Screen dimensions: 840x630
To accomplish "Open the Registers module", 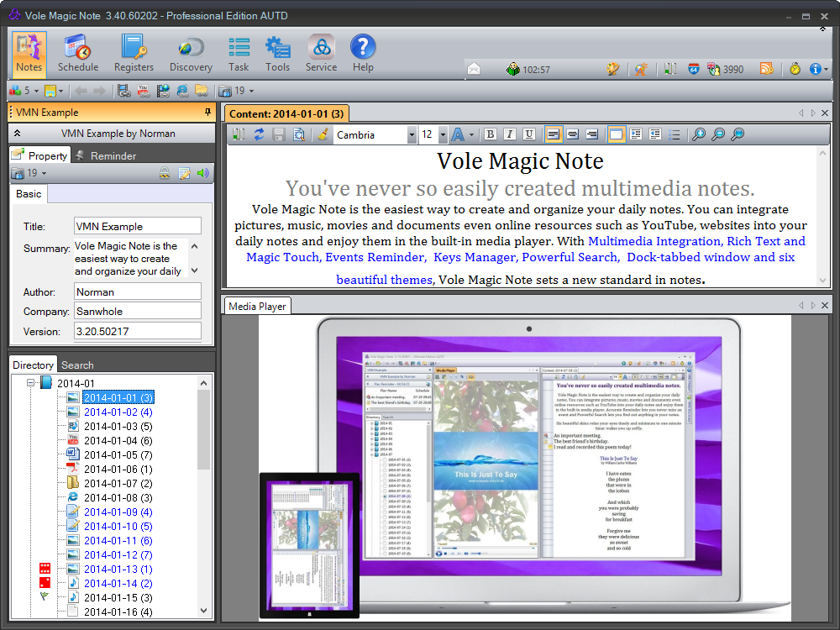I will pyautogui.click(x=134, y=52).
